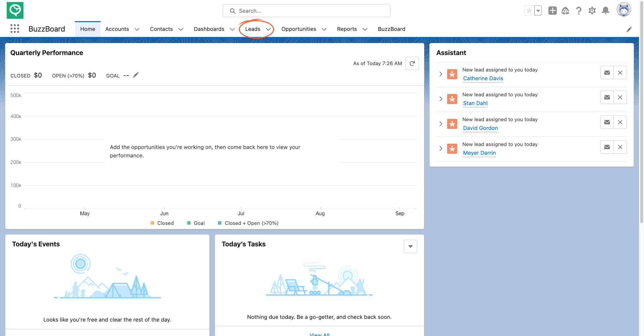The width and height of the screenshot is (644, 336).
Task: Click the global Search field
Action: point(307,11)
